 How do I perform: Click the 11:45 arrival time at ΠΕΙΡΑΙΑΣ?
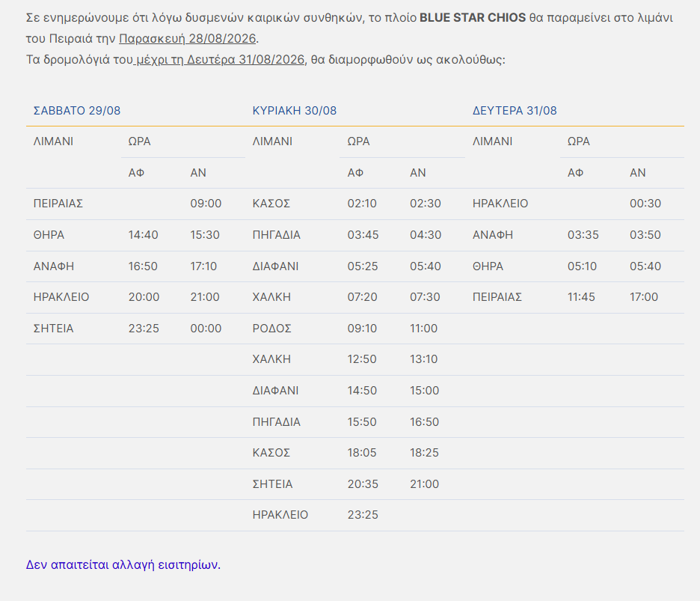click(581, 297)
